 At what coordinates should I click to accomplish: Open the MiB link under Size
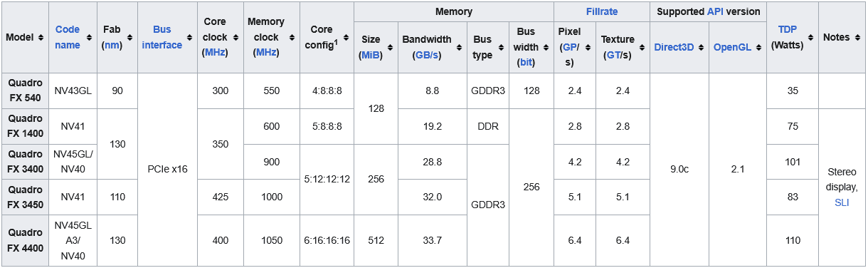[x=370, y=55]
